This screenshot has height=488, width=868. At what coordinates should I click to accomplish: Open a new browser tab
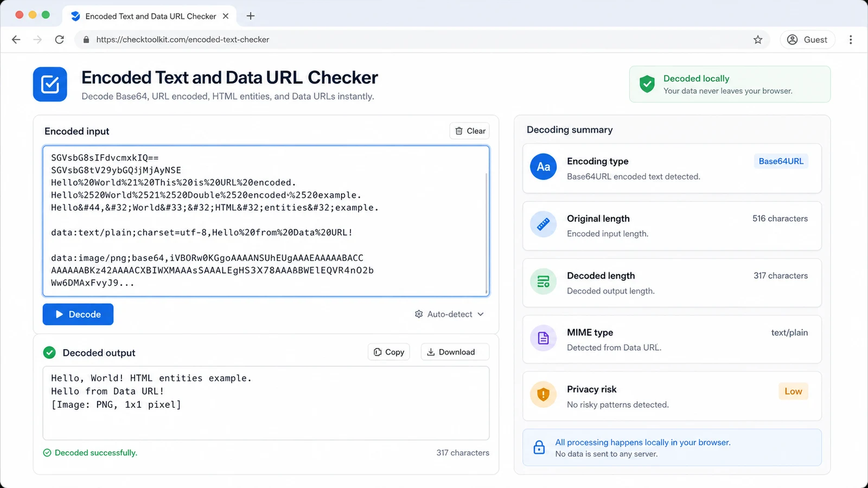250,16
